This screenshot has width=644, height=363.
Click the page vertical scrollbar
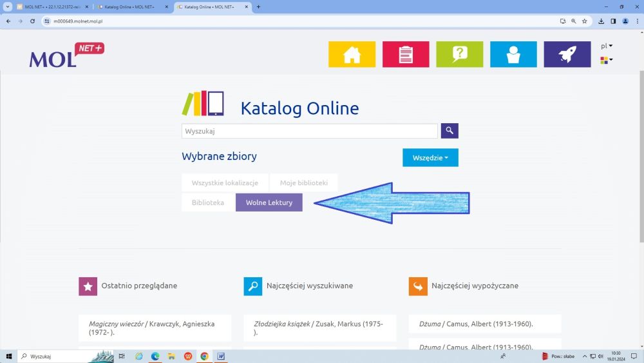641,156
